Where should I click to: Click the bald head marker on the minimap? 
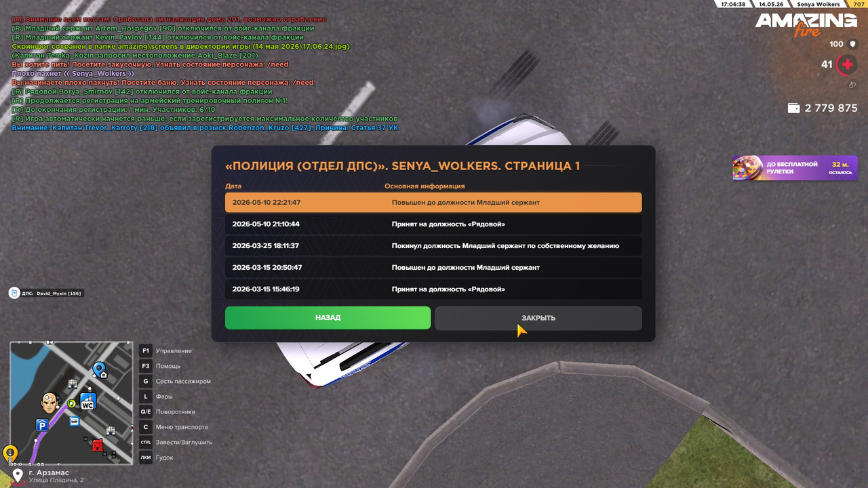pyautogui.click(x=50, y=403)
